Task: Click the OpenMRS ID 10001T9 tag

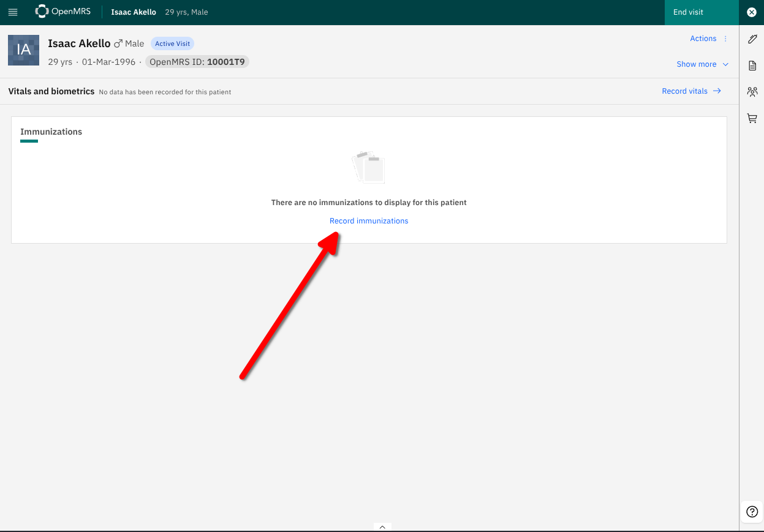Action: coord(197,62)
